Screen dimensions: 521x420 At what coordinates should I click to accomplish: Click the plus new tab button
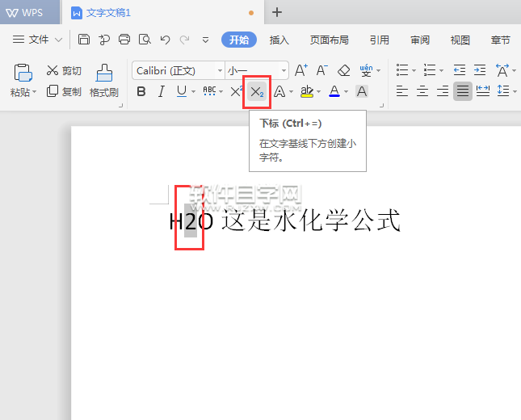click(x=277, y=12)
